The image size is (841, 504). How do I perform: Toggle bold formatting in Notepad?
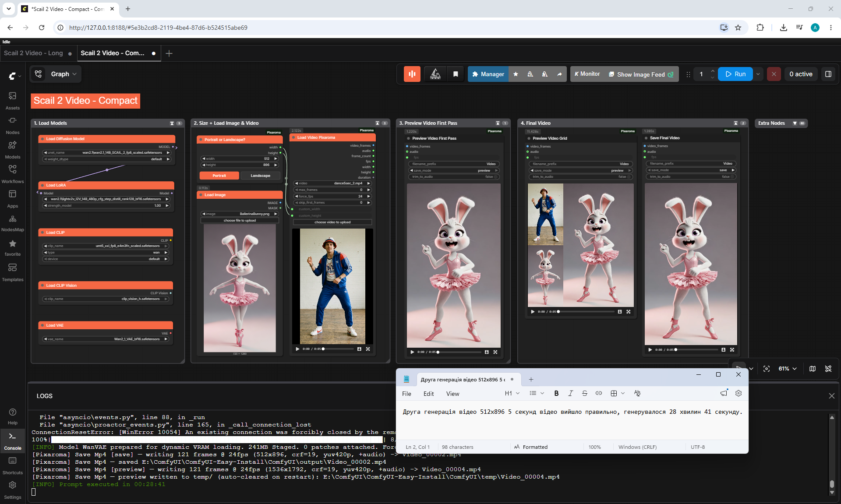click(556, 393)
